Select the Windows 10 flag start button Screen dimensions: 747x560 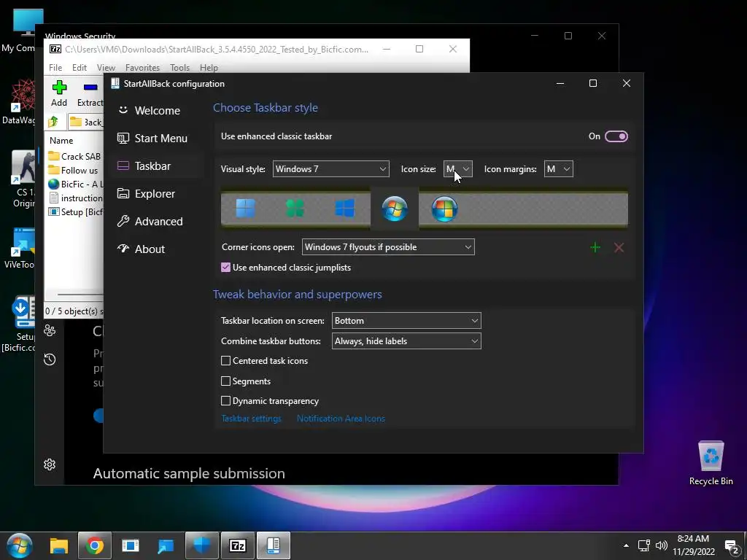(344, 209)
